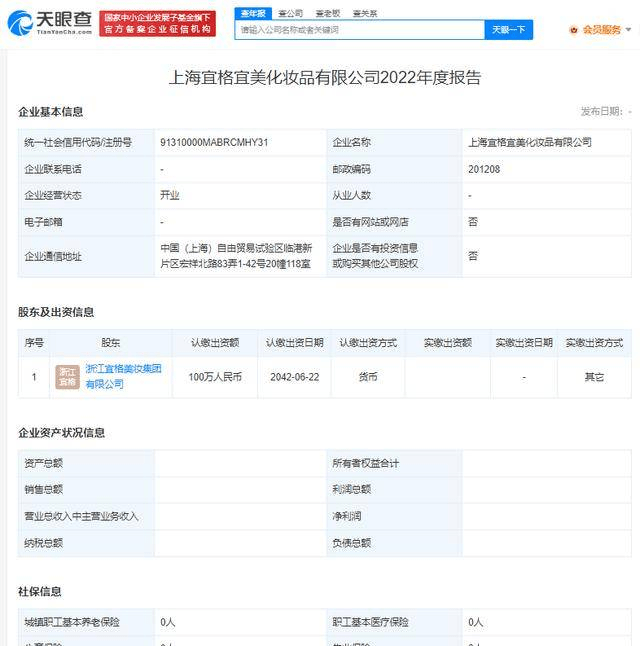
Task: Click the 2042-06-22 subscription date cell
Action: pyautogui.click(x=294, y=377)
